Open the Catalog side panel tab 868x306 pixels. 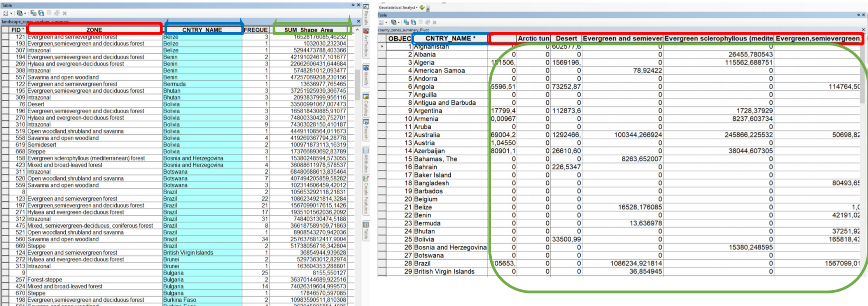366,105
